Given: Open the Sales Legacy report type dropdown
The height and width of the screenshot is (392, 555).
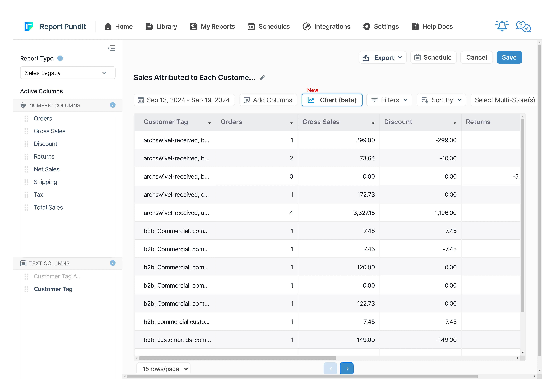Looking at the screenshot, I should click(x=67, y=73).
